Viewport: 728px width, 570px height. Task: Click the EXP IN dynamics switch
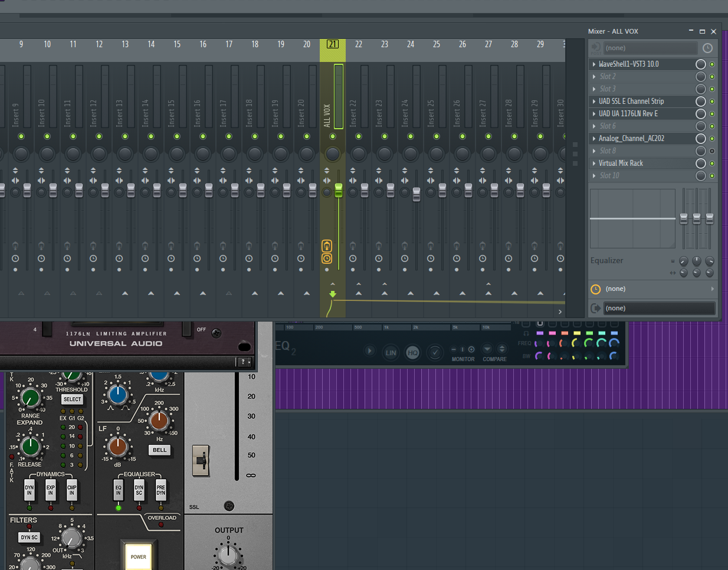[x=51, y=490]
